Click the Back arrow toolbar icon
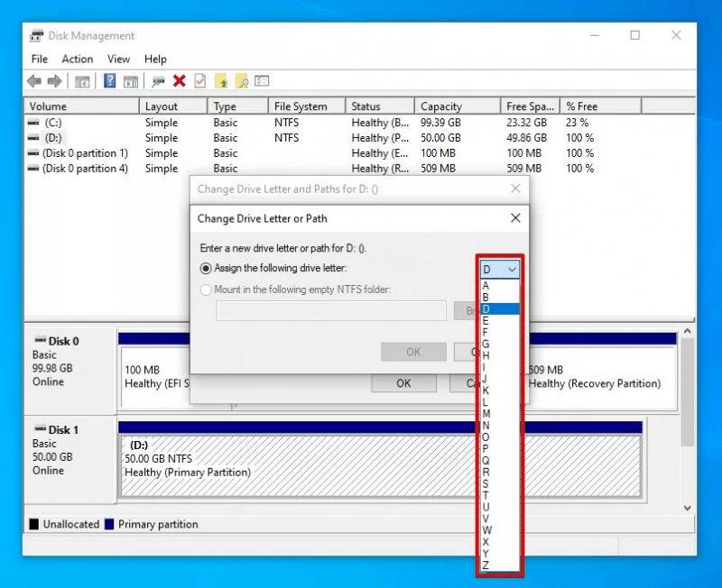The width and height of the screenshot is (722, 588). pyautogui.click(x=34, y=81)
